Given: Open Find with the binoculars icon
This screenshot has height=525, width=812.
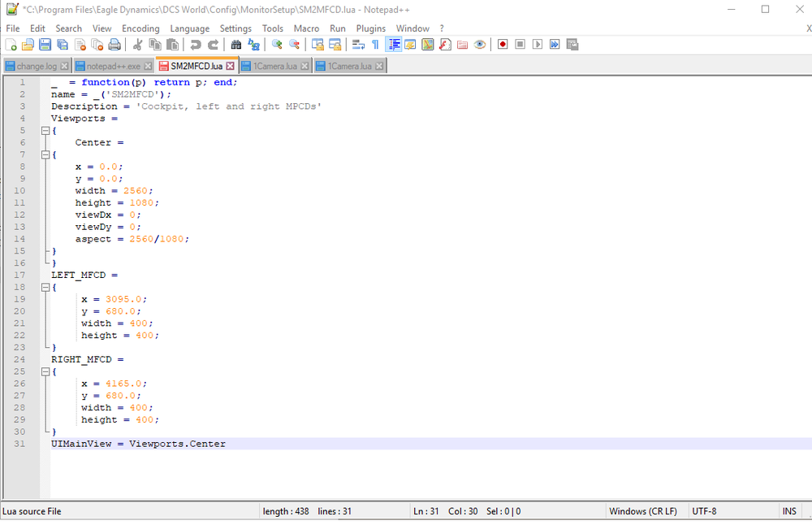Looking at the screenshot, I should click(x=236, y=45).
